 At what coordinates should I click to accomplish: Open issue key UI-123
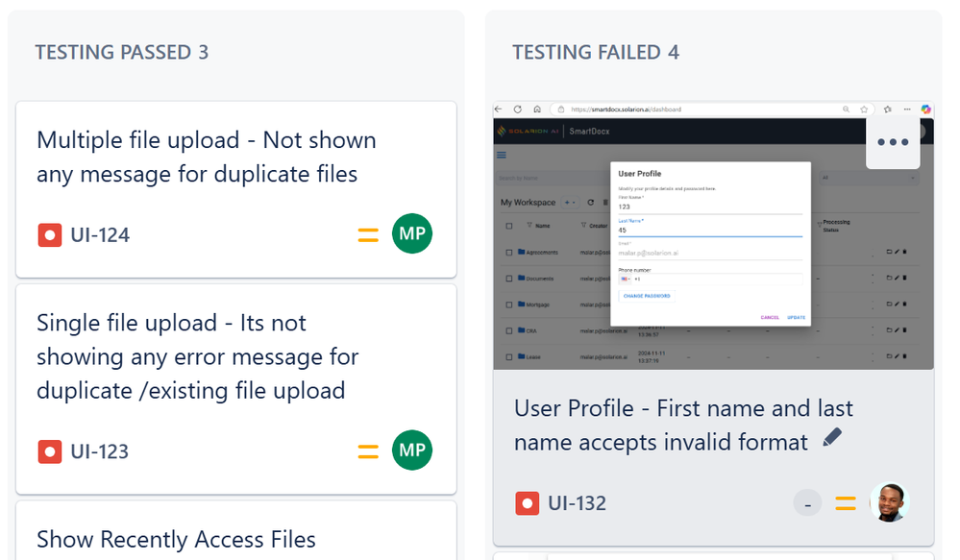(99, 451)
